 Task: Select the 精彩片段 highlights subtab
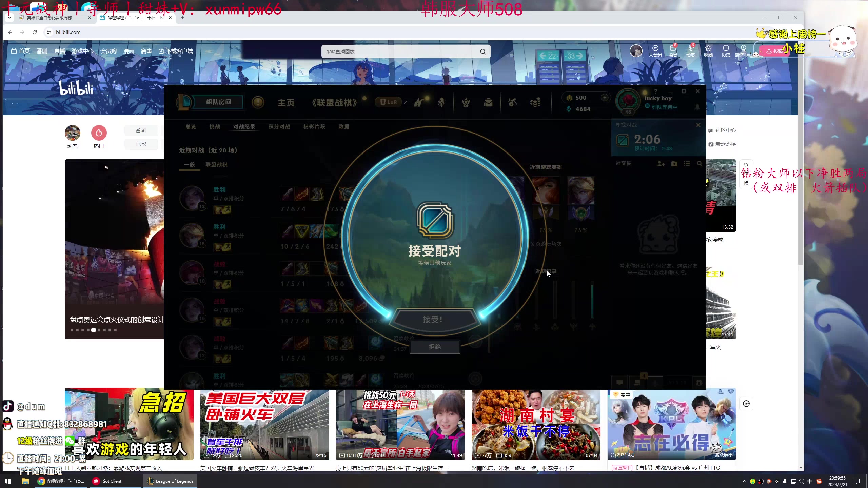(314, 126)
